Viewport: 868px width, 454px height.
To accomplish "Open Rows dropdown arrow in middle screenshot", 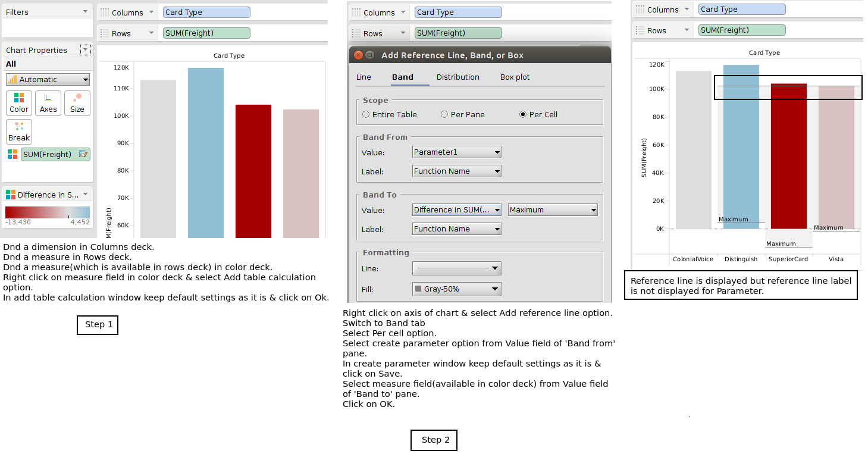I will (x=403, y=33).
